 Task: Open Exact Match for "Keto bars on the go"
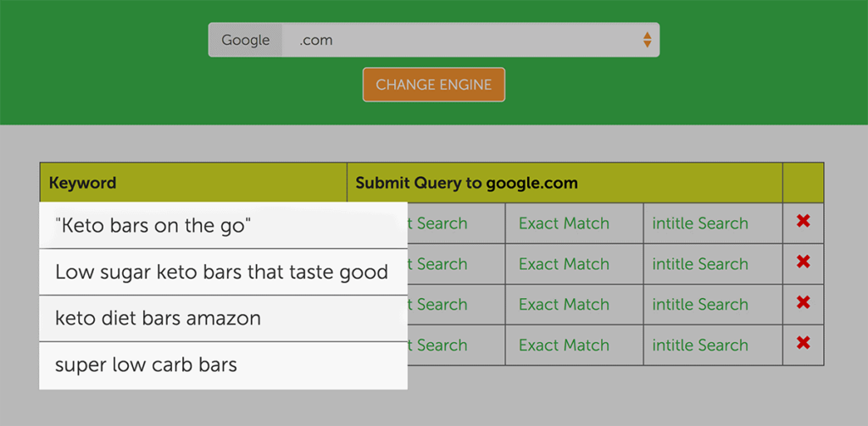pyautogui.click(x=564, y=224)
